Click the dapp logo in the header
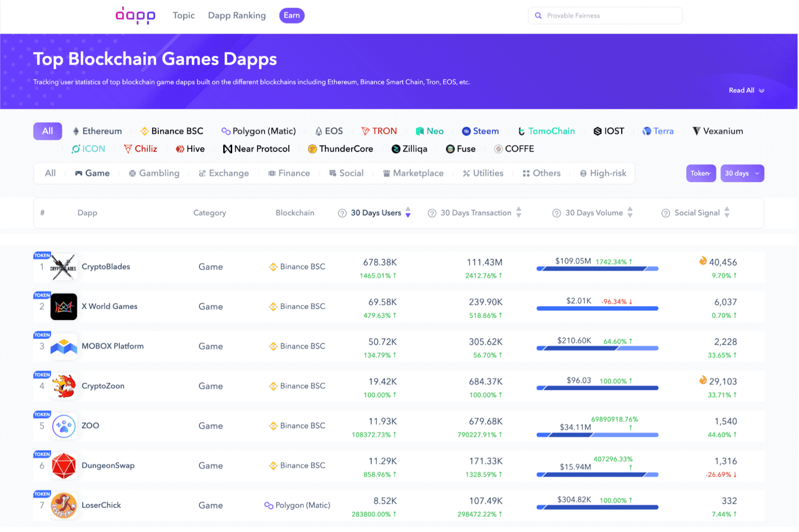Screen dimensions: 799x532 tap(135, 15)
